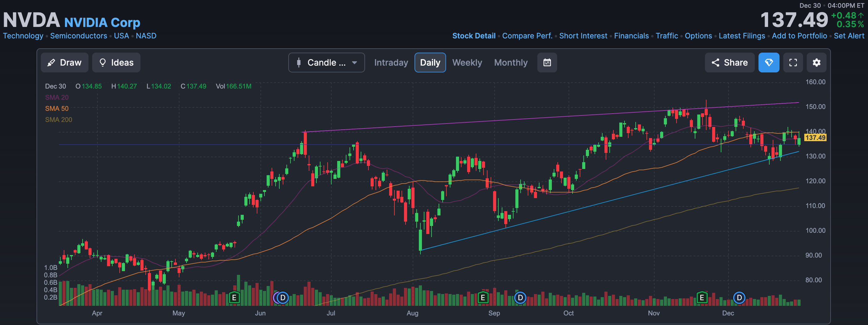Select the Daily timeframe
868x325 pixels.
[x=430, y=63]
